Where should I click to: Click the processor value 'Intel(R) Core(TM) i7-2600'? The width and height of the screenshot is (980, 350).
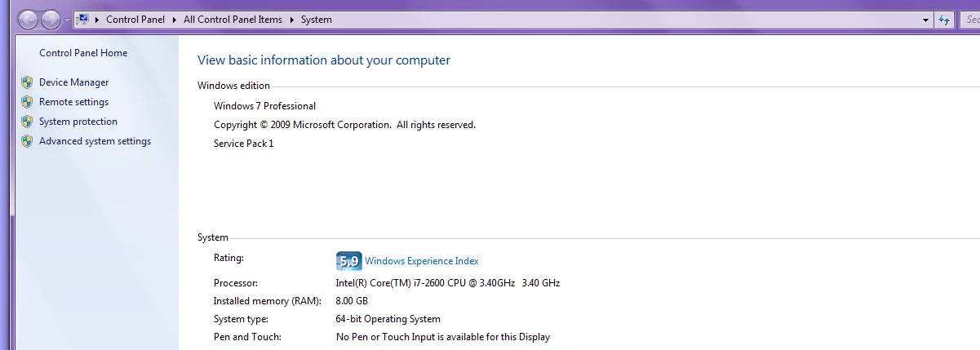pyautogui.click(x=448, y=283)
